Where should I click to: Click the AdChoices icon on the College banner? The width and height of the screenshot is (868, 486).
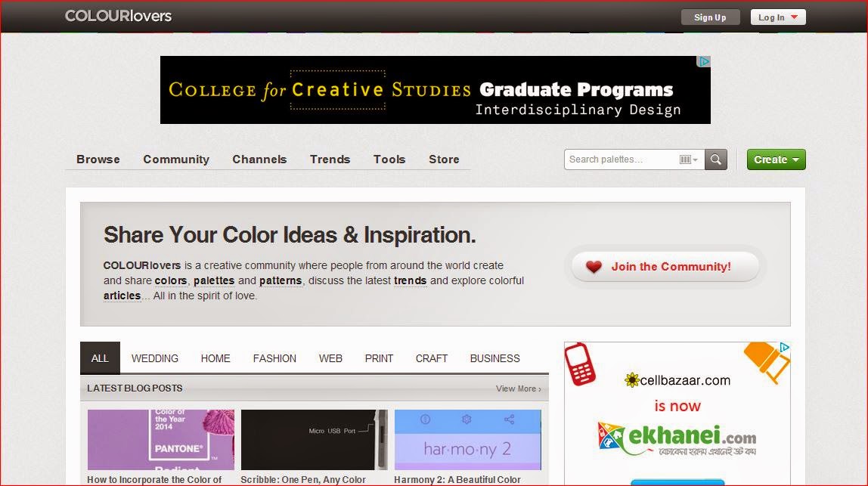704,61
